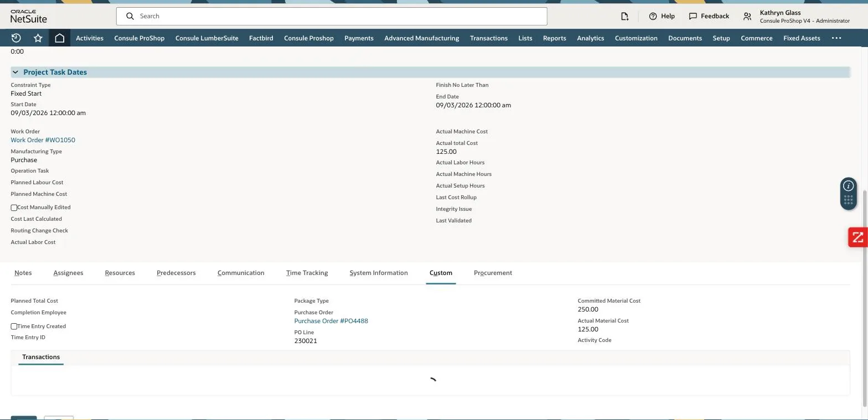Toggle Time Entry Created checkbox

[x=14, y=326]
